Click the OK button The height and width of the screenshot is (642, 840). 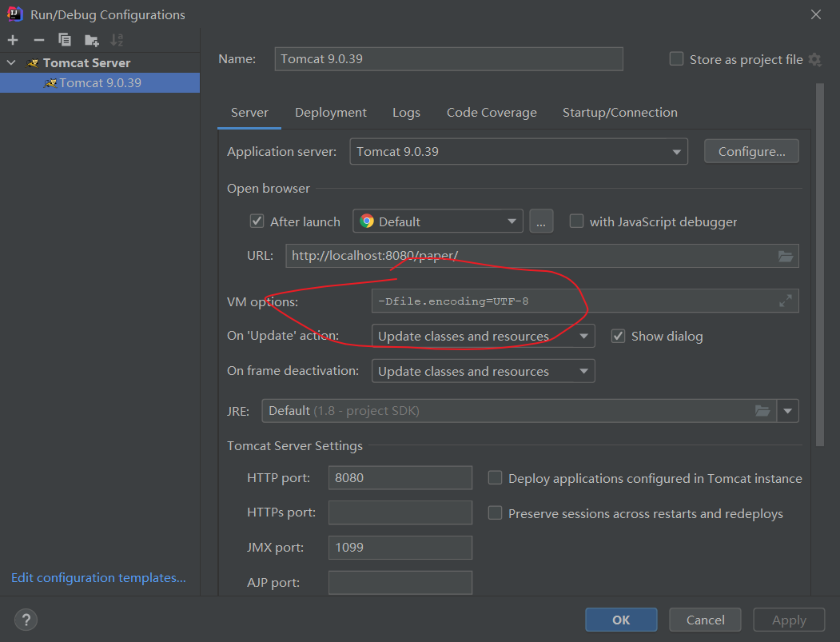(x=621, y=620)
